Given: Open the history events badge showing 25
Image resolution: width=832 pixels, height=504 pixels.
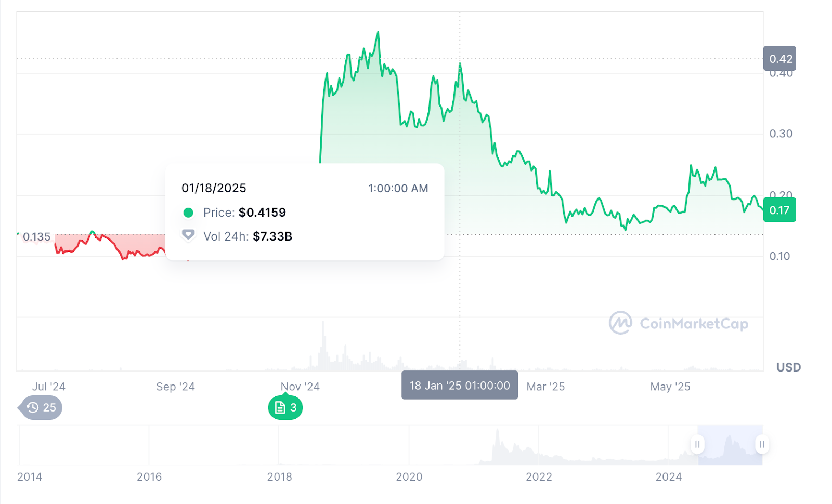Looking at the screenshot, I should (41, 407).
